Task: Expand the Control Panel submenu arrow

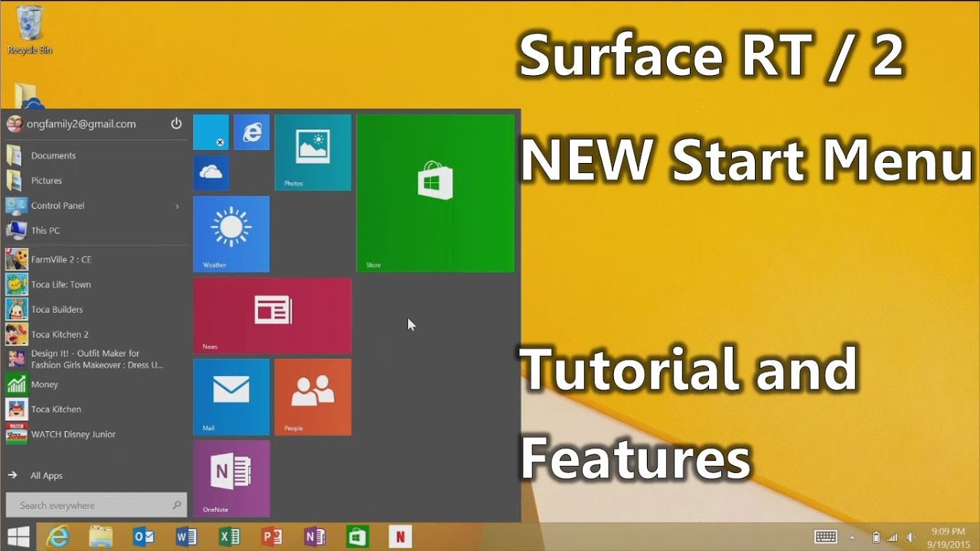Action: pos(177,206)
